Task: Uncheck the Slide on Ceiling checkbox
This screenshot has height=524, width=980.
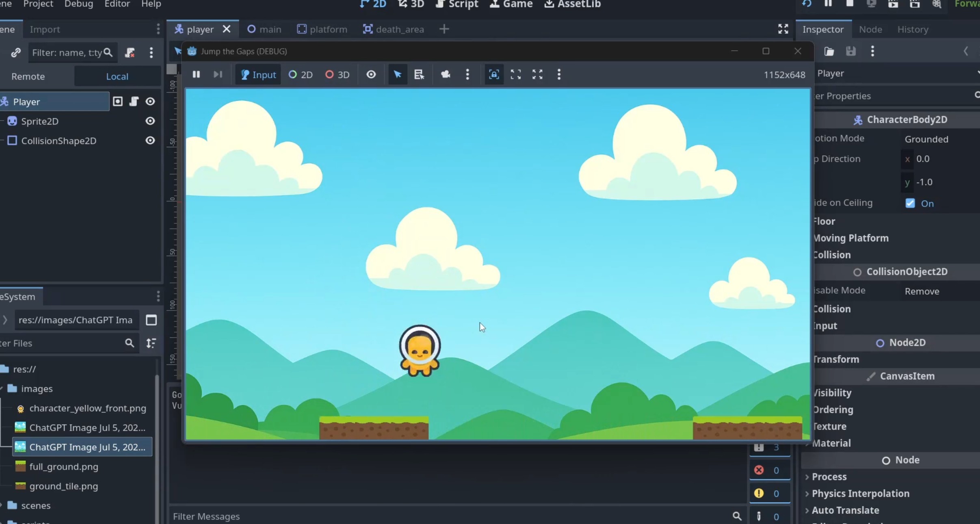Action: tap(910, 203)
